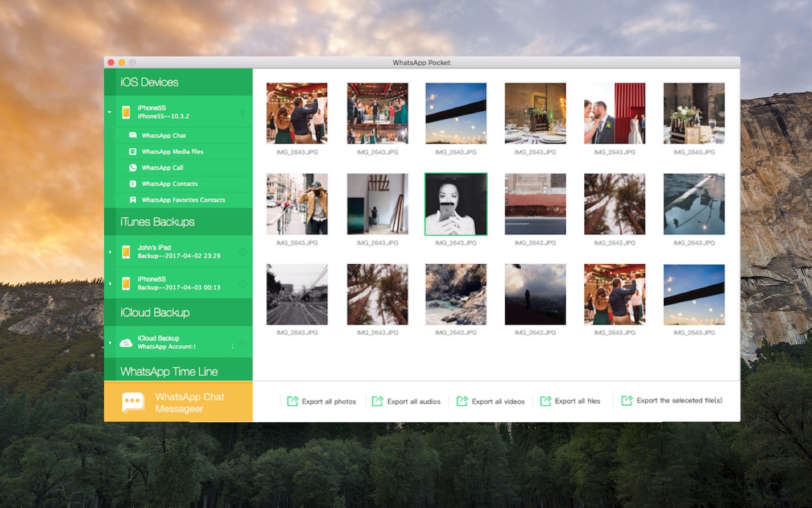This screenshot has width=812, height=508.
Task: Select the black-and-white woman with phone thumbnail
Action: pos(456,204)
